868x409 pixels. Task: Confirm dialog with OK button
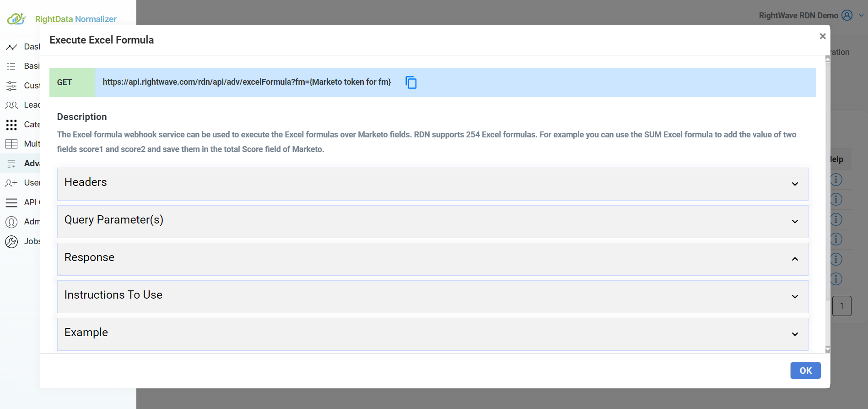805,371
